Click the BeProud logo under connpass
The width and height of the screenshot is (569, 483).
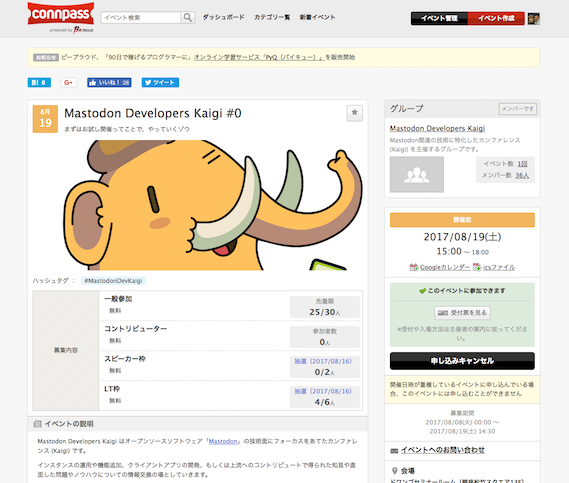pos(83,30)
